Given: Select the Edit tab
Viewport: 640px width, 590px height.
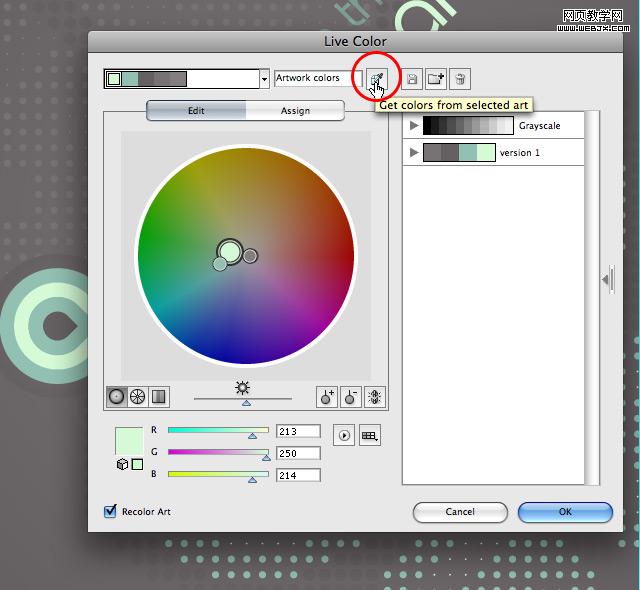Looking at the screenshot, I should point(196,111).
